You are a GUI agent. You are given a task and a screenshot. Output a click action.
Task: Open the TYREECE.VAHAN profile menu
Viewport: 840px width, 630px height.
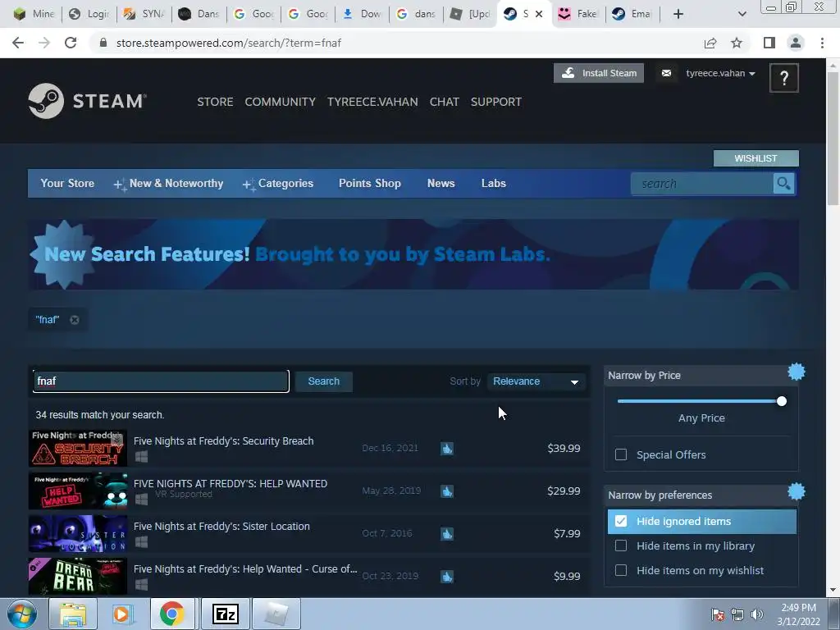coord(372,102)
